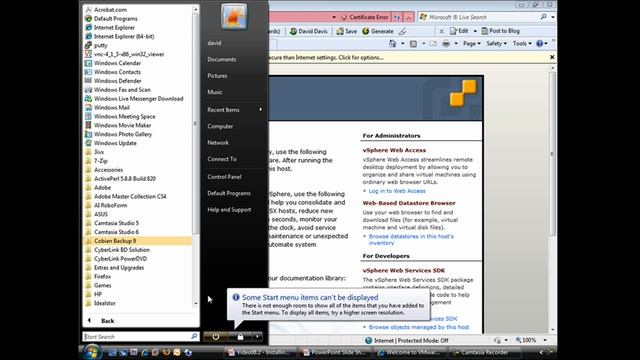This screenshot has height=360, width=640.
Task: Open Windows Contacts
Action: tap(117, 72)
